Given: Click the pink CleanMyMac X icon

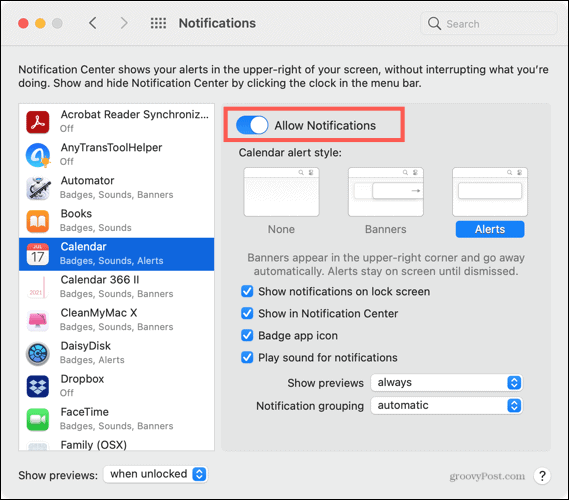Looking at the screenshot, I should [37, 320].
